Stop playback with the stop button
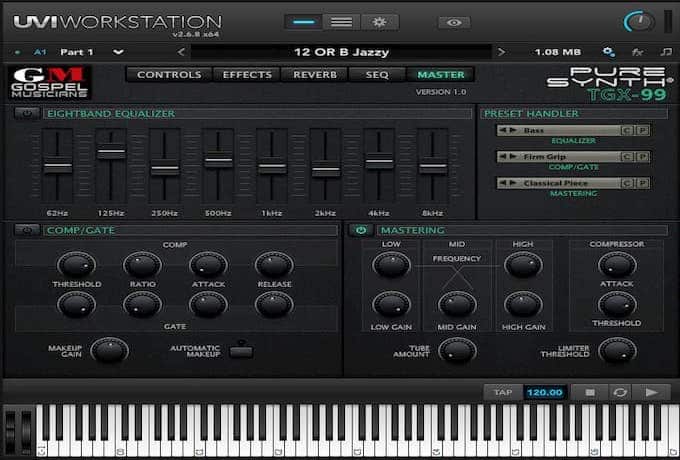This screenshot has height=460, width=680. tap(590, 392)
